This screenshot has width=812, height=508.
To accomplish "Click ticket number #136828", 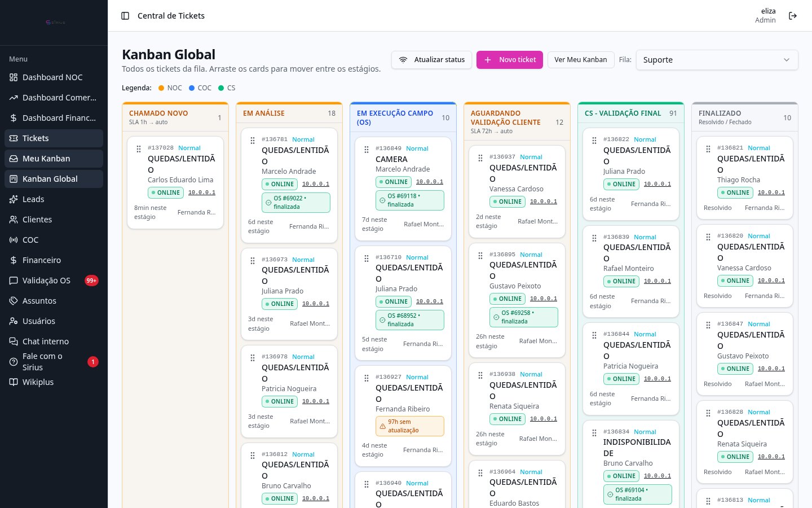I will 730,412.
